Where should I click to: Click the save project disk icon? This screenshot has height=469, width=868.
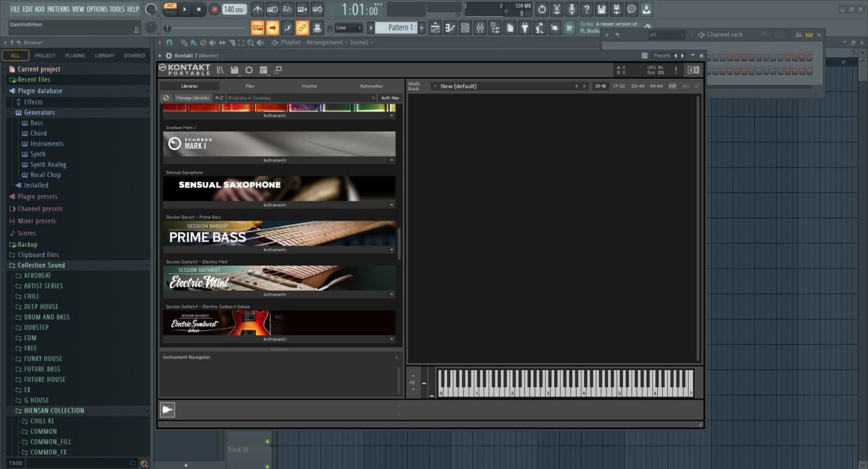pyautogui.click(x=601, y=9)
